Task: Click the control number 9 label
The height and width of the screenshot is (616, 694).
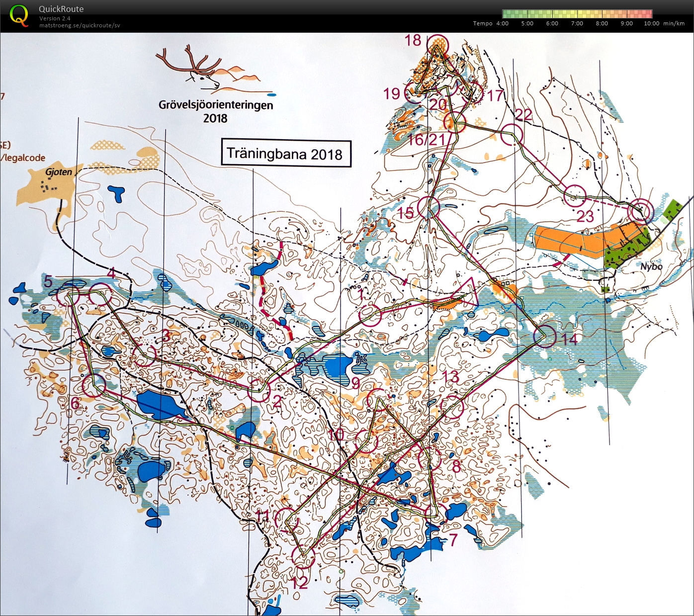Action: tap(355, 383)
